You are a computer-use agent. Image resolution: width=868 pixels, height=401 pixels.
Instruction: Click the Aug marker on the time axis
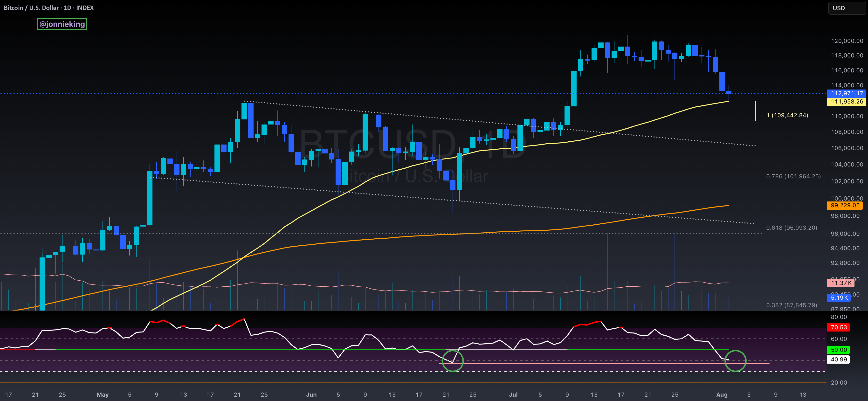click(x=721, y=394)
